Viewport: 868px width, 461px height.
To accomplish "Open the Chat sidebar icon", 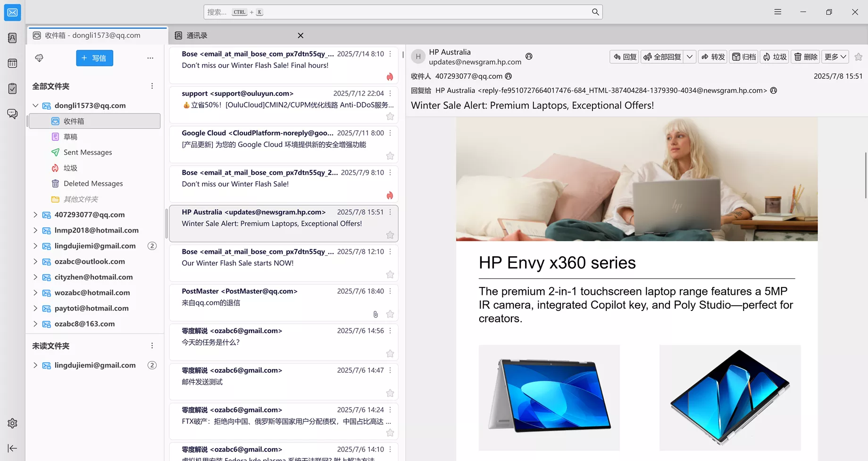I will coord(12,114).
